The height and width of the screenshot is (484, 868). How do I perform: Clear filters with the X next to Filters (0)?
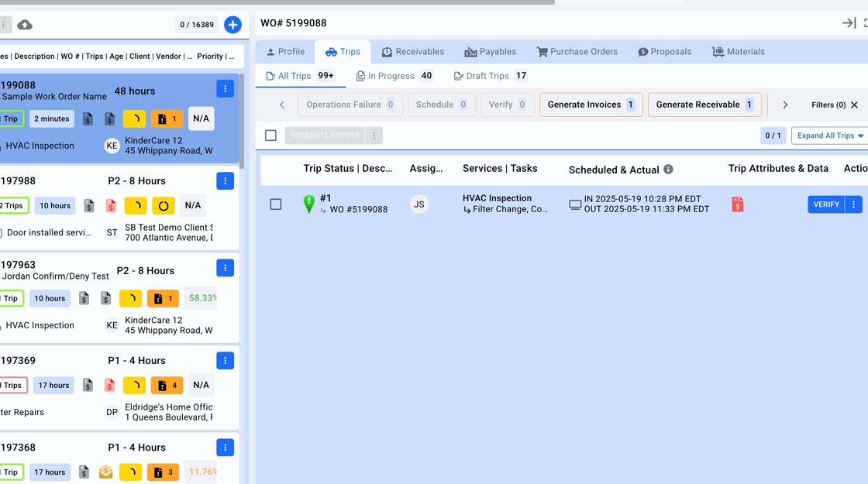coord(854,105)
